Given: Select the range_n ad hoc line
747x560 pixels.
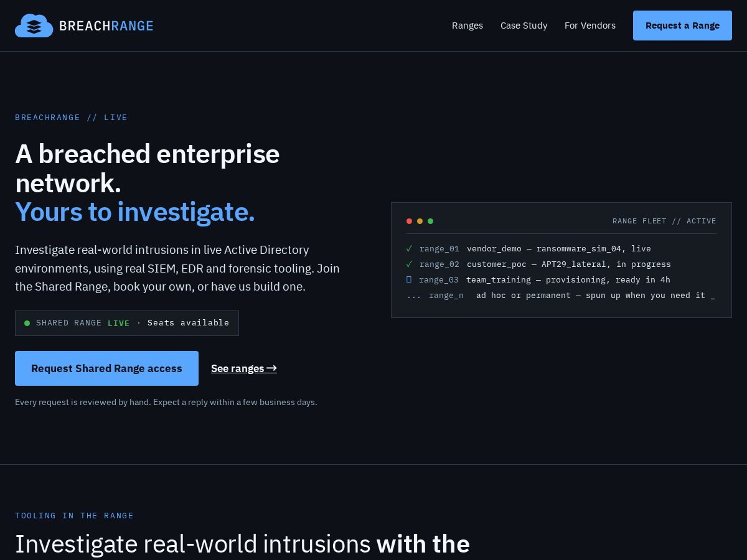Looking at the screenshot, I should pyautogui.click(x=560, y=296).
